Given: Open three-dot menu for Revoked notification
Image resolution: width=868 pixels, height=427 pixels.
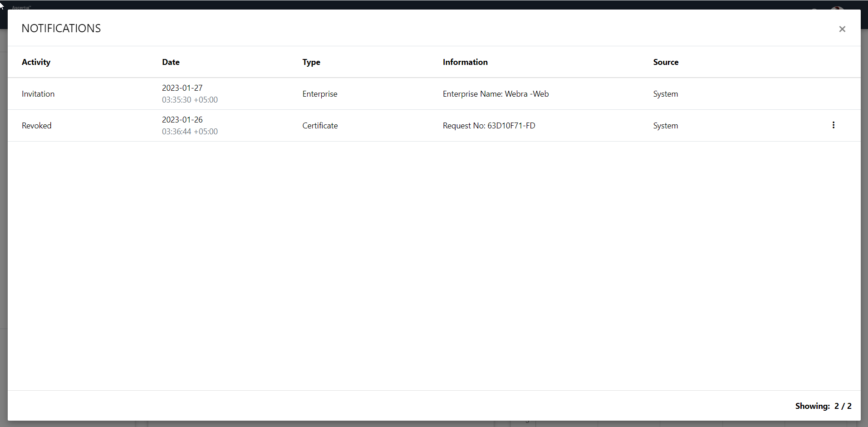Looking at the screenshot, I should click(834, 125).
